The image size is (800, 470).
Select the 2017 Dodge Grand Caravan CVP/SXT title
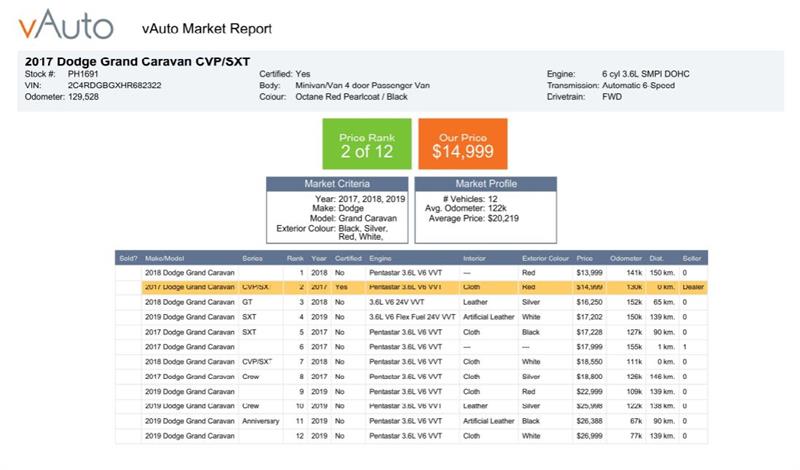click(137, 62)
